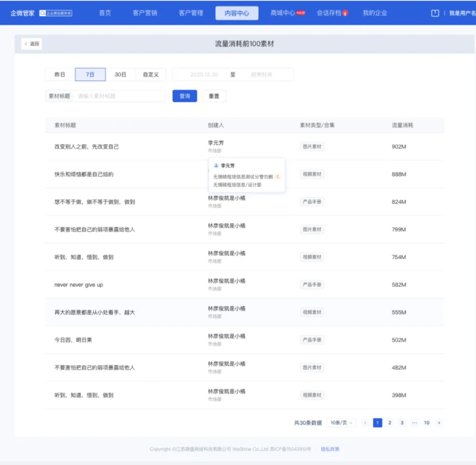This screenshot has width=476, height=465.
Task: Click the title 快乐和烦恼都是自己给的
Action: point(84,174)
